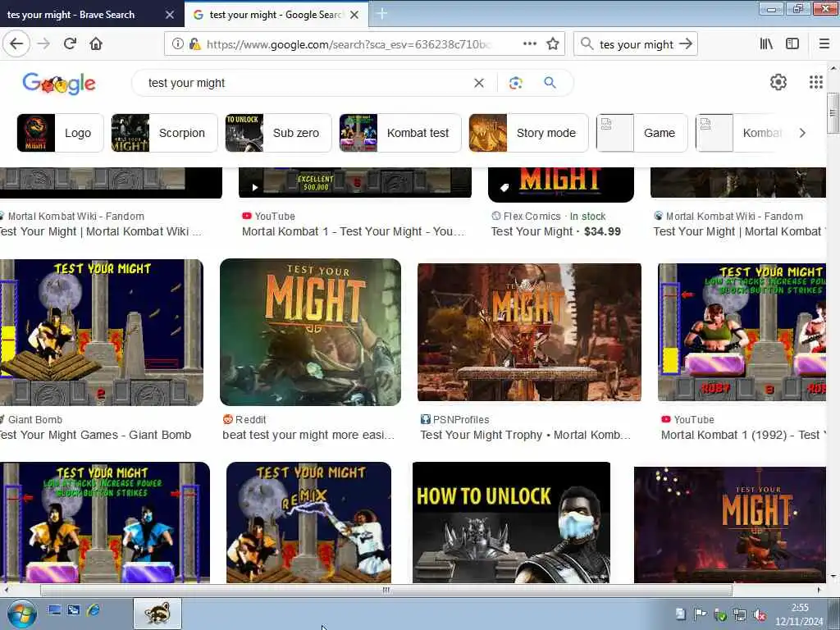Click the muted volume tray icon
This screenshot has width=840, height=630.
[759, 615]
